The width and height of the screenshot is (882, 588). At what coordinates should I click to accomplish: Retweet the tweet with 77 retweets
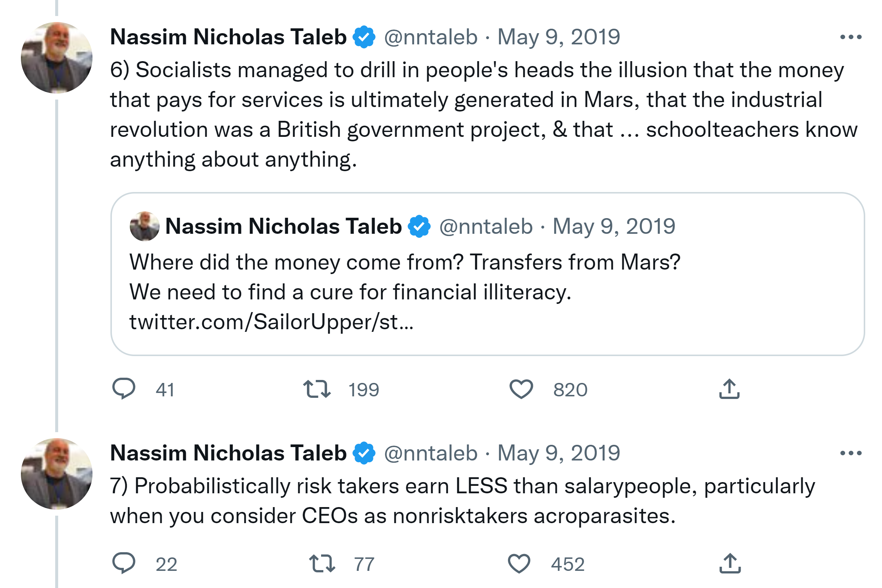[322, 563]
